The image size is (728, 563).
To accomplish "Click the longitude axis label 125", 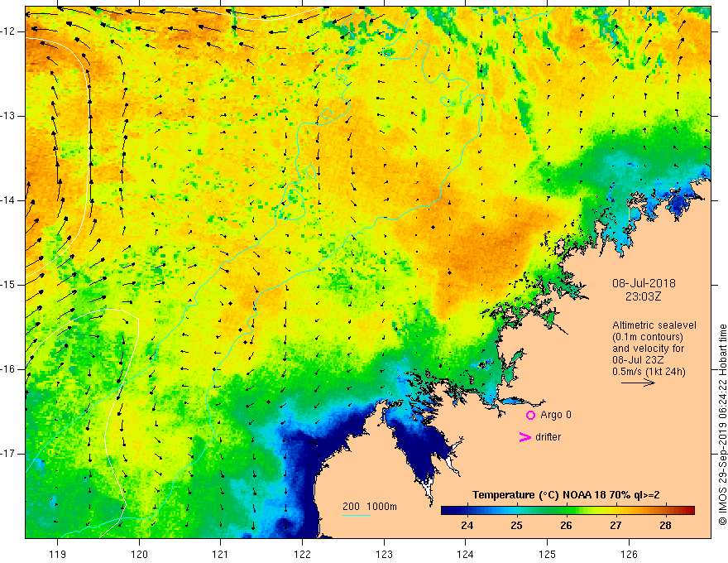I will [x=548, y=554].
